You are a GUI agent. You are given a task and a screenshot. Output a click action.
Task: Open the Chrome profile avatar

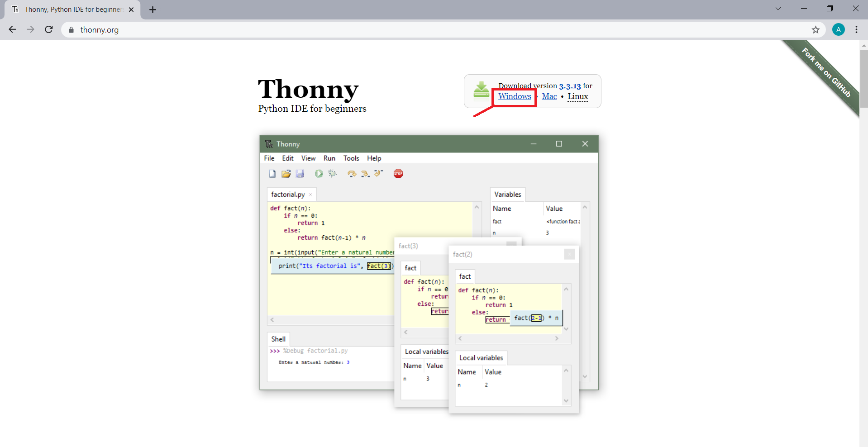pos(838,30)
